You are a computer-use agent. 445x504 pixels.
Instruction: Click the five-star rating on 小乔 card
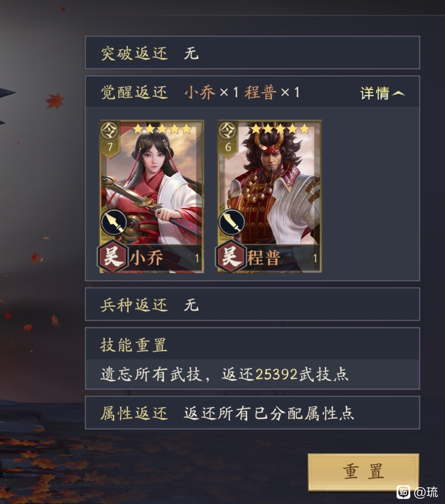point(162,129)
